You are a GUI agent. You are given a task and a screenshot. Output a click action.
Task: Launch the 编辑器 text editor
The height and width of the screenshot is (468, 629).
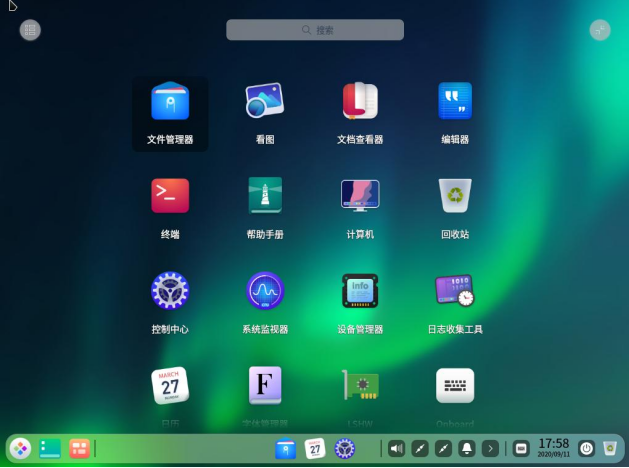(x=455, y=103)
